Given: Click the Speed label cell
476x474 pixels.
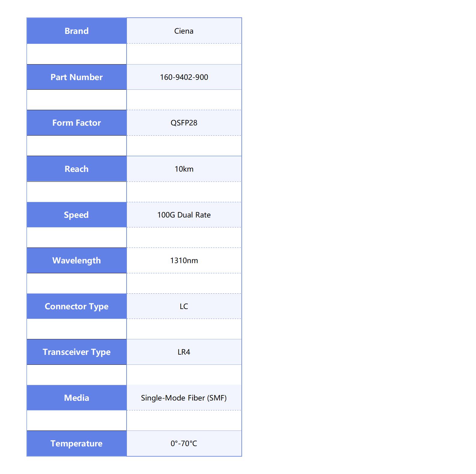Looking at the screenshot, I should (76, 215).
